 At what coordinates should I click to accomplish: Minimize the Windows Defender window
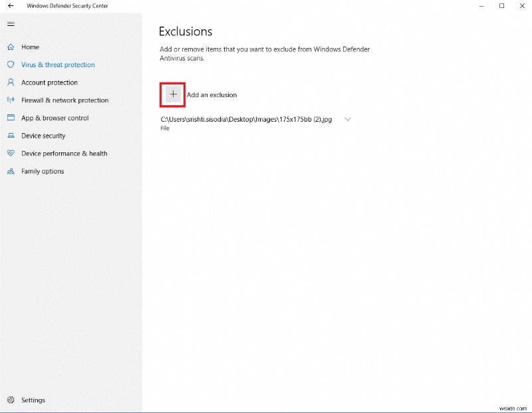(481, 5)
